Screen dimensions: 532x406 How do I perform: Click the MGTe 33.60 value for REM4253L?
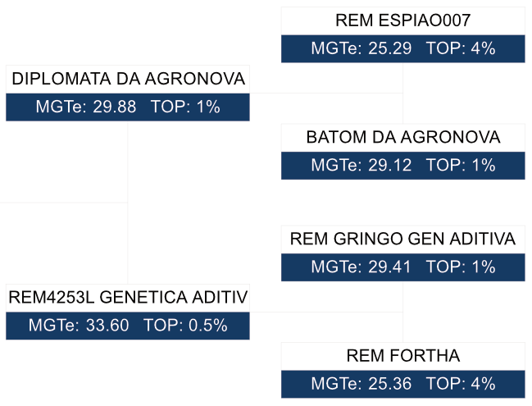coord(79,325)
